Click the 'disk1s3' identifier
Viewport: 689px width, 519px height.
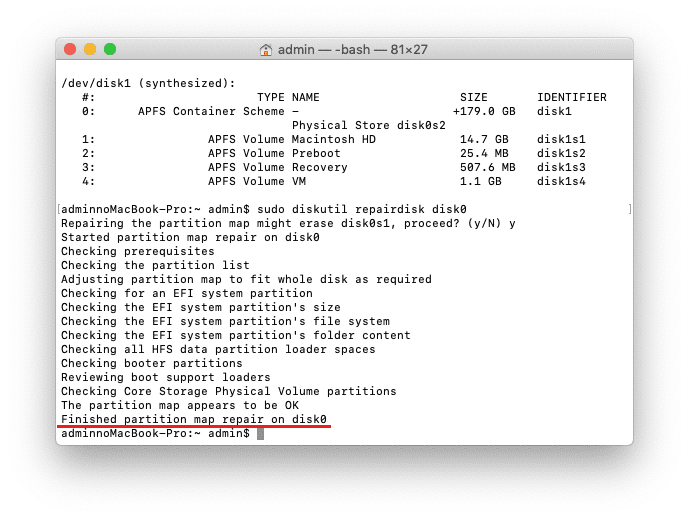(x=561, y=167)
